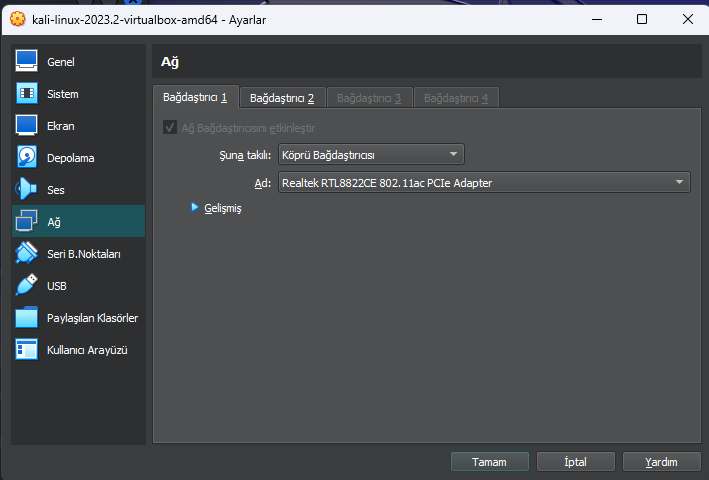Open the Seri B.Noktaları port icon
The height and width of the screenshot is (480, 709).
tap(26, 253)
